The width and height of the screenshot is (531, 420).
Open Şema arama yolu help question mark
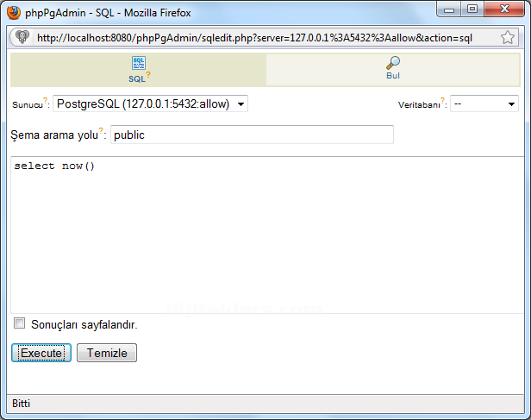tap(101, 130)
